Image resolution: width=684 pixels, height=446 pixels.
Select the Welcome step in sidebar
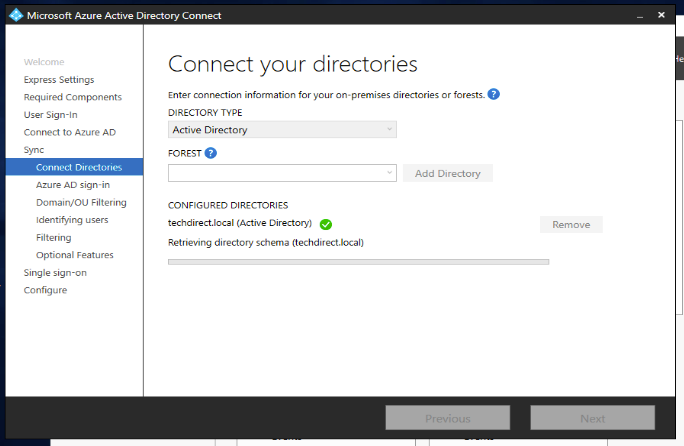44,62
